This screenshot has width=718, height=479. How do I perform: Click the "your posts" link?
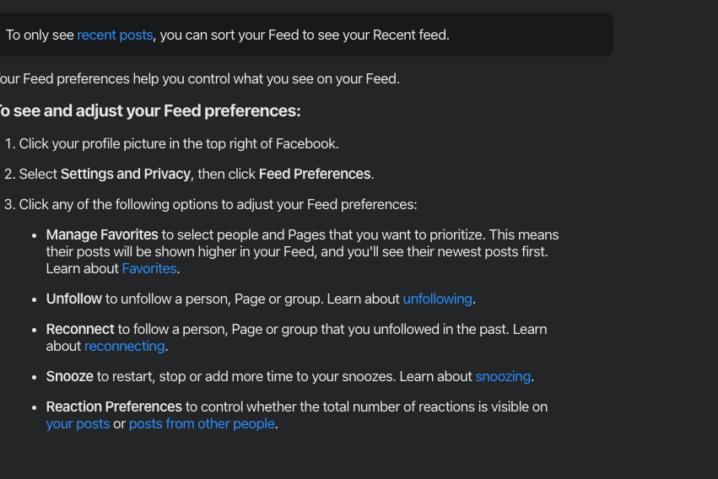[78, 424]
